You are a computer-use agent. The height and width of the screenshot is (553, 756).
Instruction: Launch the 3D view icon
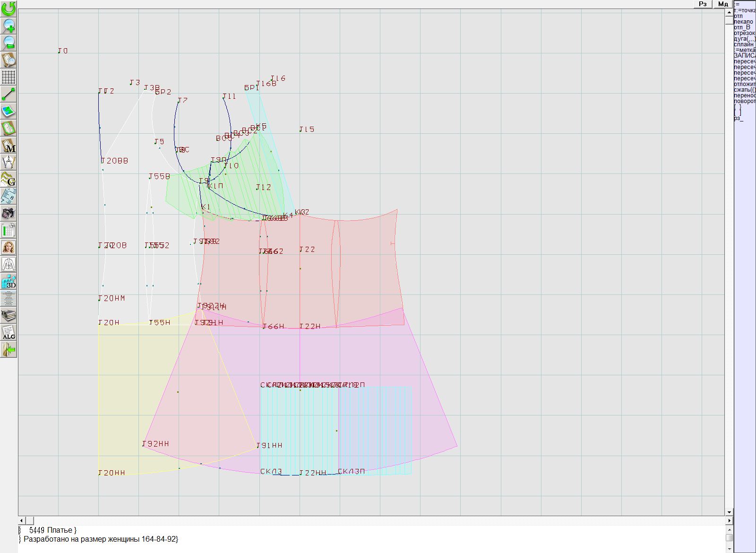9,281
